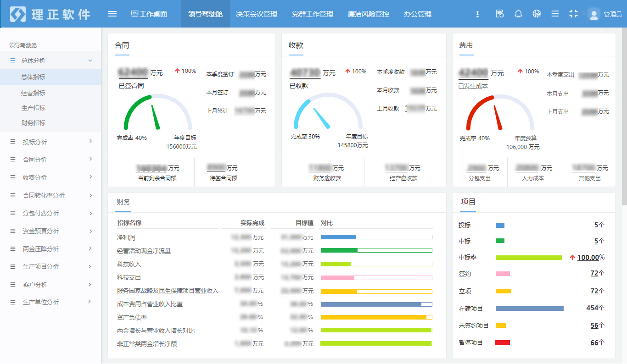Go to the 工作桌面 tab
The height and width of the screenshot is (364, 627).
click(149, 14)
